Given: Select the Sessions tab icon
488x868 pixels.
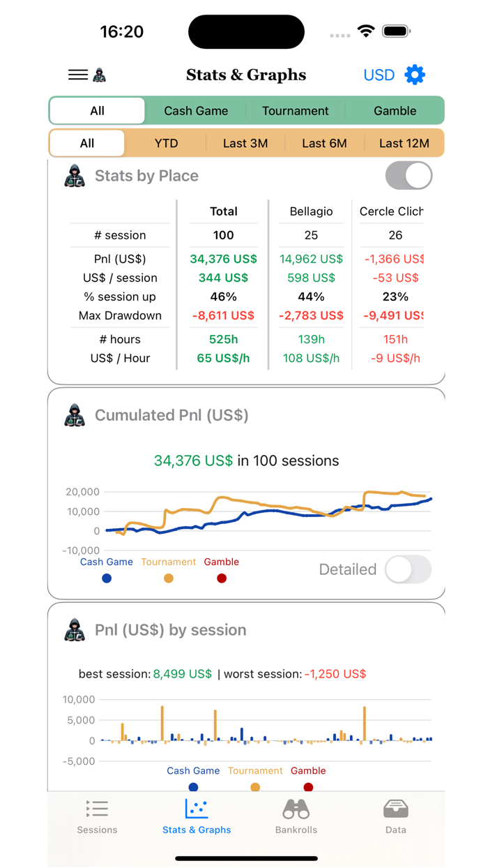Looking at the screenshot, I should (x=97, y=809).
